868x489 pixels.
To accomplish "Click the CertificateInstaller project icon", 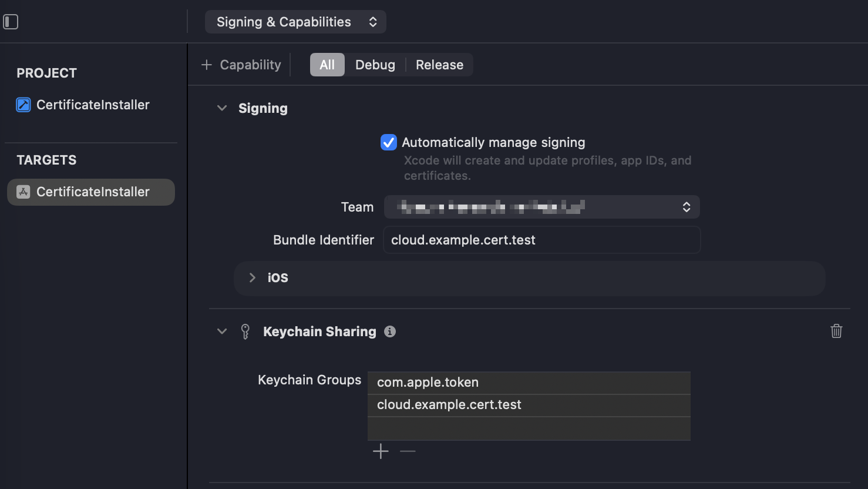I will (x=23, y=105).
